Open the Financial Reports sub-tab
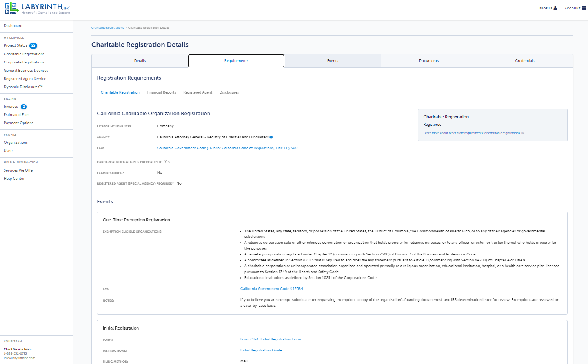Image resolution: width=588 pixels, height=364 pixels. [161, 92]
